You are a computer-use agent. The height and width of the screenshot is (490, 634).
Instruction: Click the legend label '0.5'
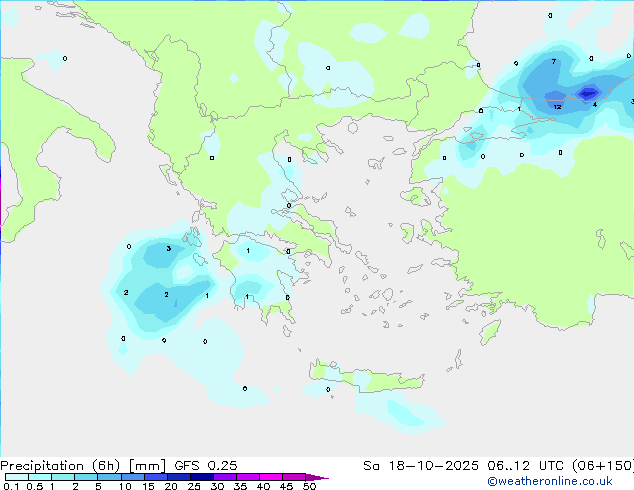click(x=34, y=486)
